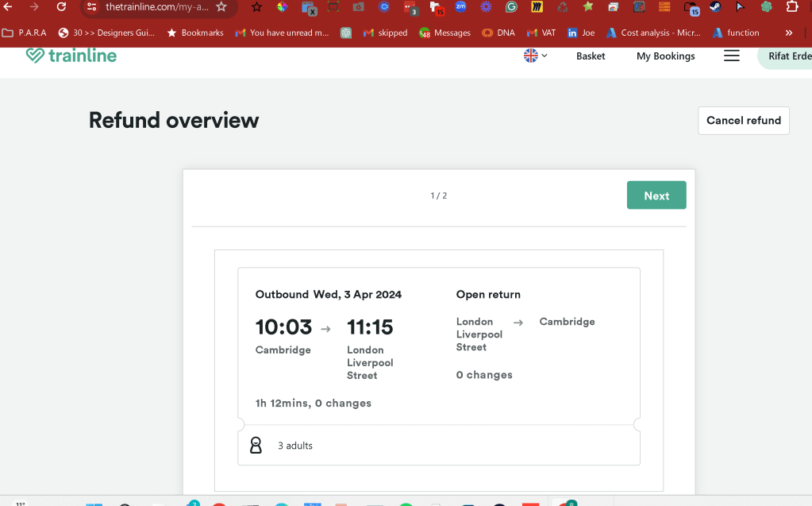
Task: Select the 11:15 arrival time
Action: [370, 327]
